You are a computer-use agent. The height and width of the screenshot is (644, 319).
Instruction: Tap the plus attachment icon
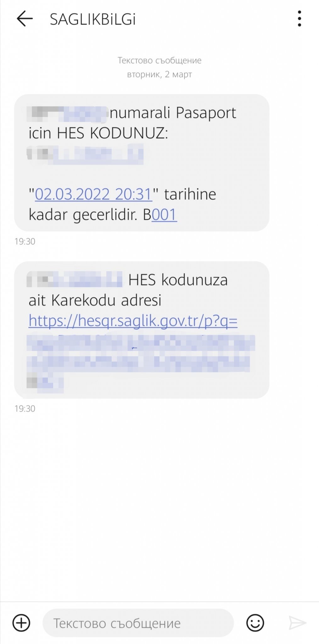click(21, 623)
